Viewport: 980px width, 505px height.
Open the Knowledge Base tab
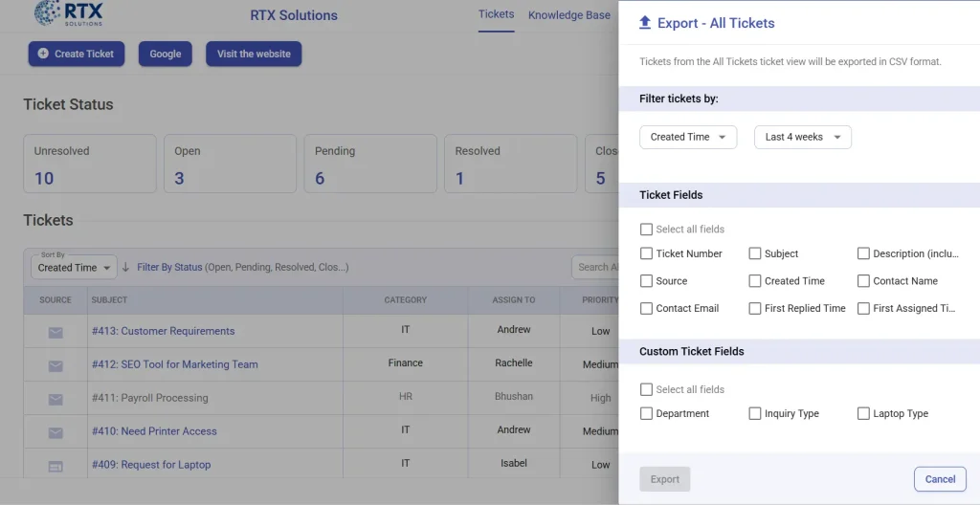tap(568, 15)
